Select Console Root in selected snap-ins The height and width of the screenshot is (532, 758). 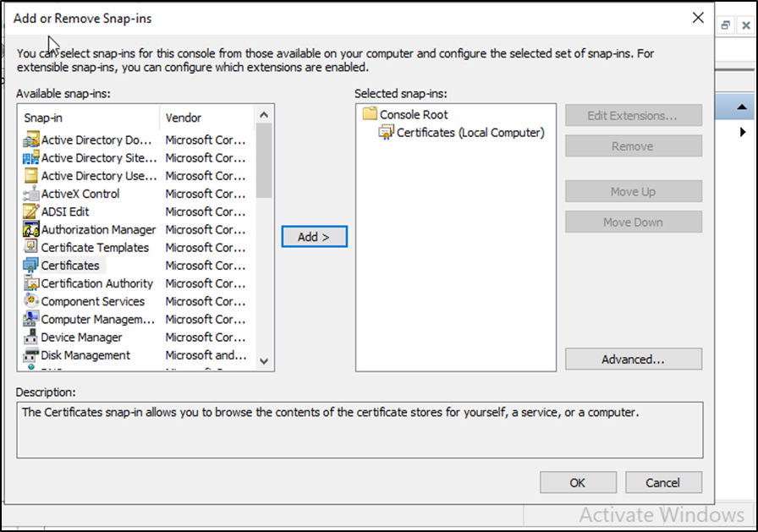click(413, 114)
